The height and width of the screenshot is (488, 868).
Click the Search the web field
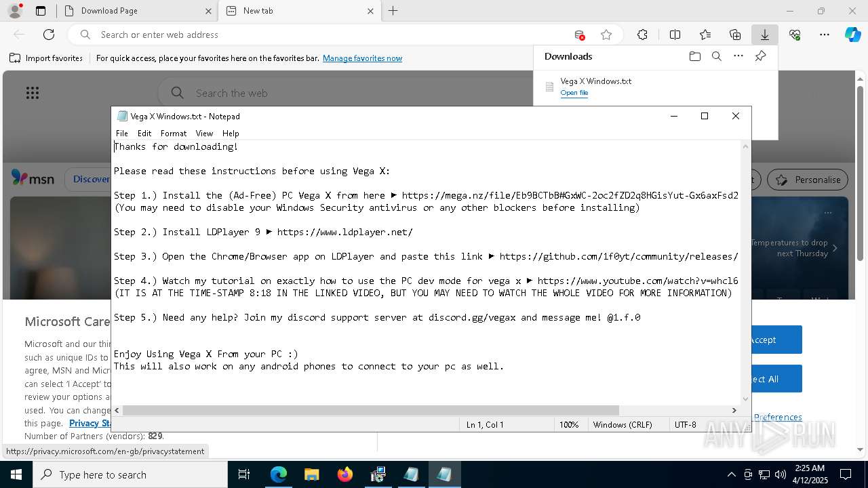[346, 93]
